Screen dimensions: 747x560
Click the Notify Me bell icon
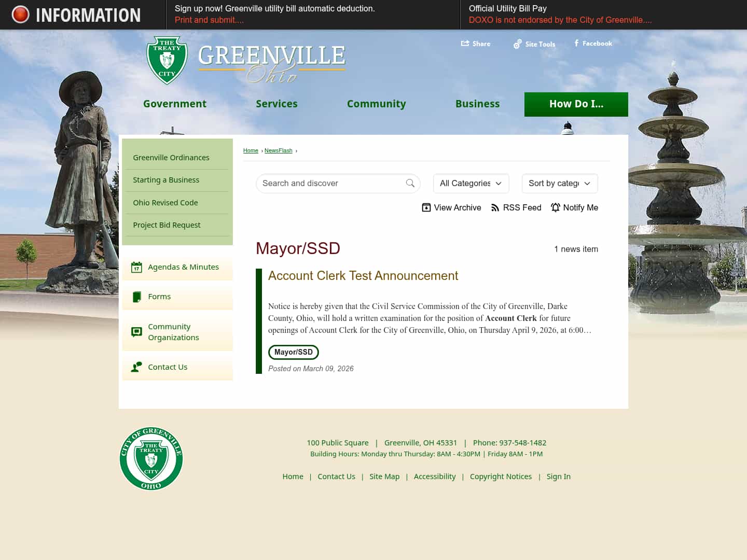556,207
